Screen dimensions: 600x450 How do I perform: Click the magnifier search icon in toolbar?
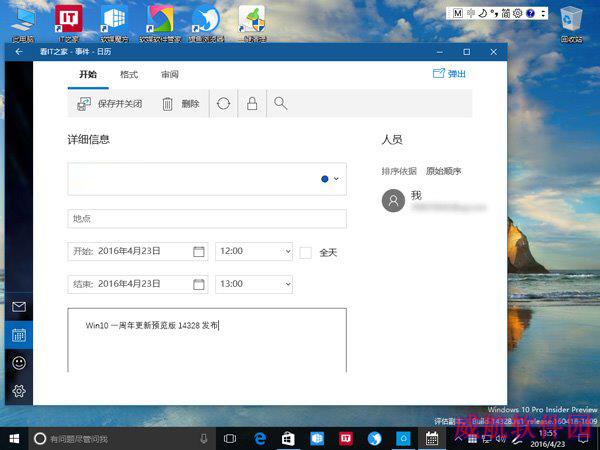pos(281,104)
